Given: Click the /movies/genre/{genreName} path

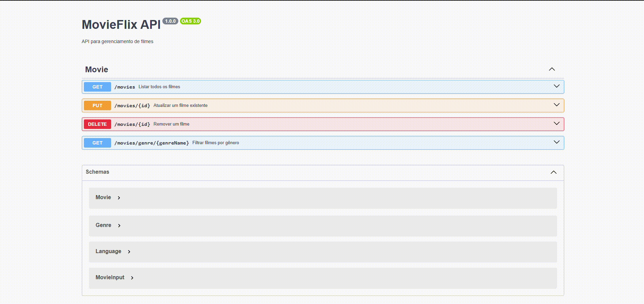Looking at the screenshot, I should coord(151,143).
